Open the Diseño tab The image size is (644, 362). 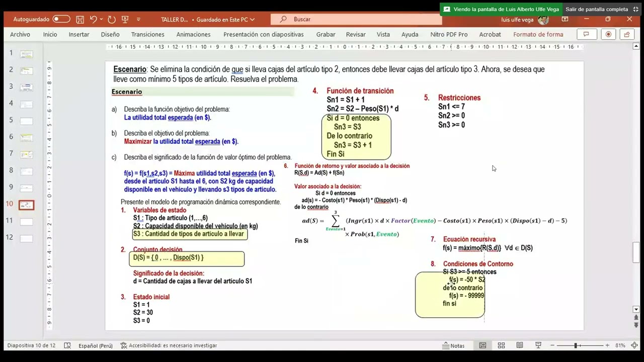tap(110, 34)
